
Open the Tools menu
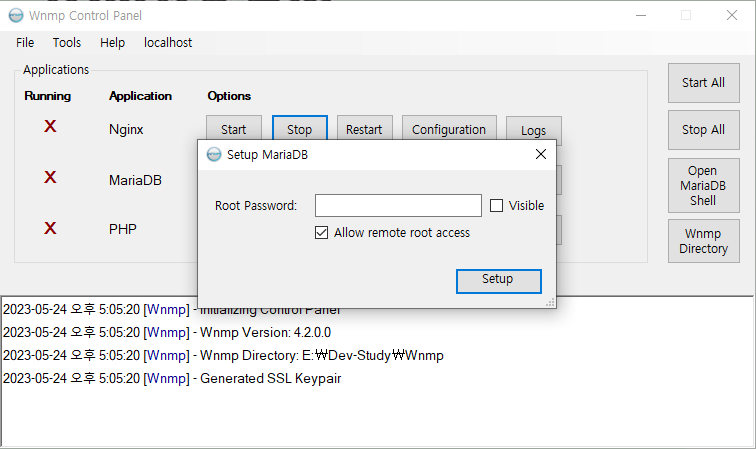(67, 43)
